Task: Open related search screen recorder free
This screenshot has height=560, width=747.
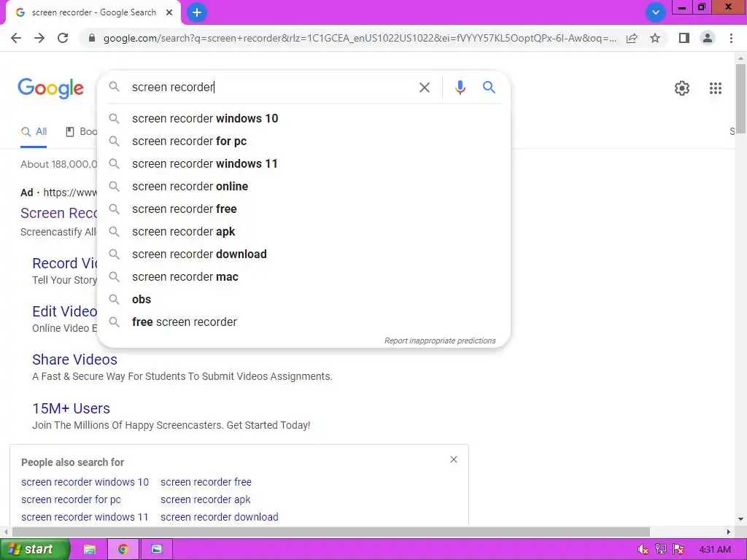Action: pyautogui.click(x=206, y=483)
